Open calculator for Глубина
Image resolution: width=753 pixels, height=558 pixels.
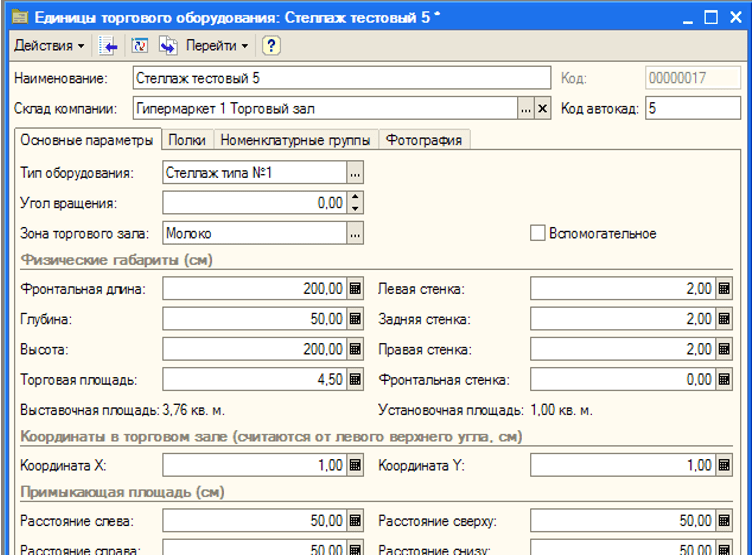(x=355, y=319)
